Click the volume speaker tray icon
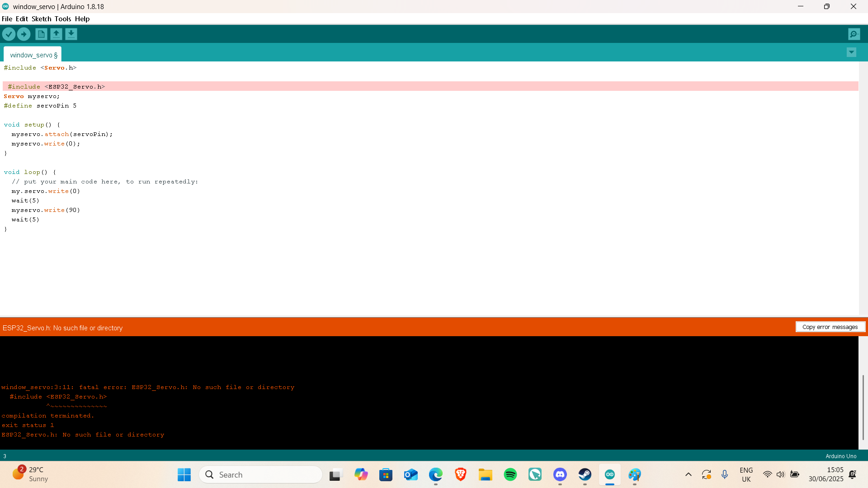 pos(781,474)
